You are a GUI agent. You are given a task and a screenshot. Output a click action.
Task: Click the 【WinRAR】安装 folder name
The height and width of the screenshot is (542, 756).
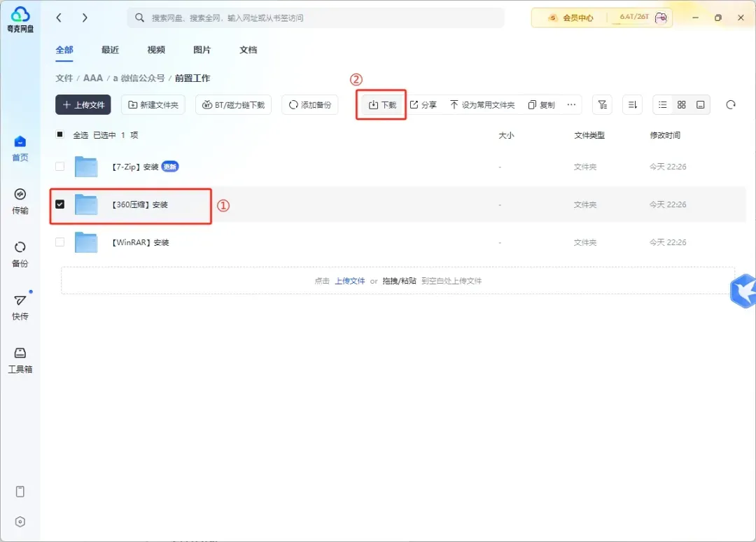click(140, 242)
